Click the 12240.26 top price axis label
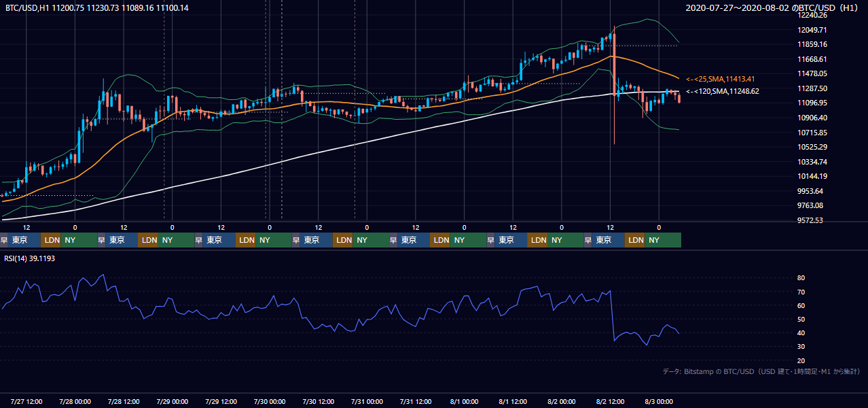 [813, 16]
